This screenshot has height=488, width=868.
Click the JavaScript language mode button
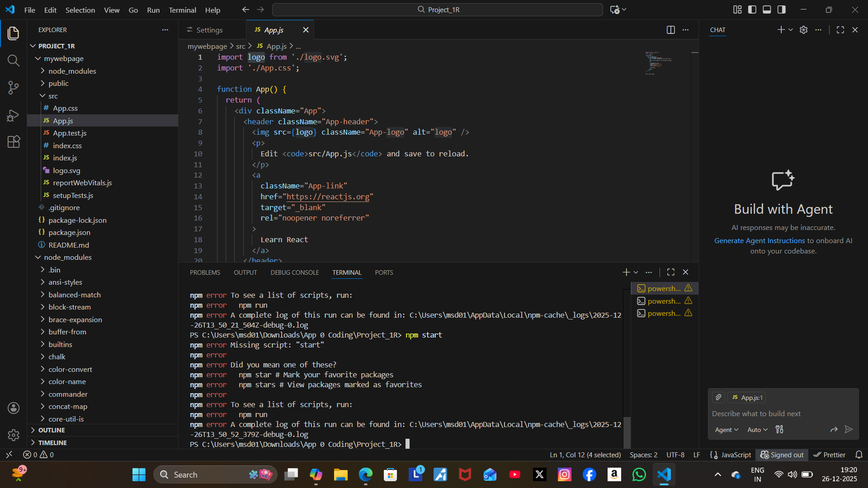pos(736,455)
